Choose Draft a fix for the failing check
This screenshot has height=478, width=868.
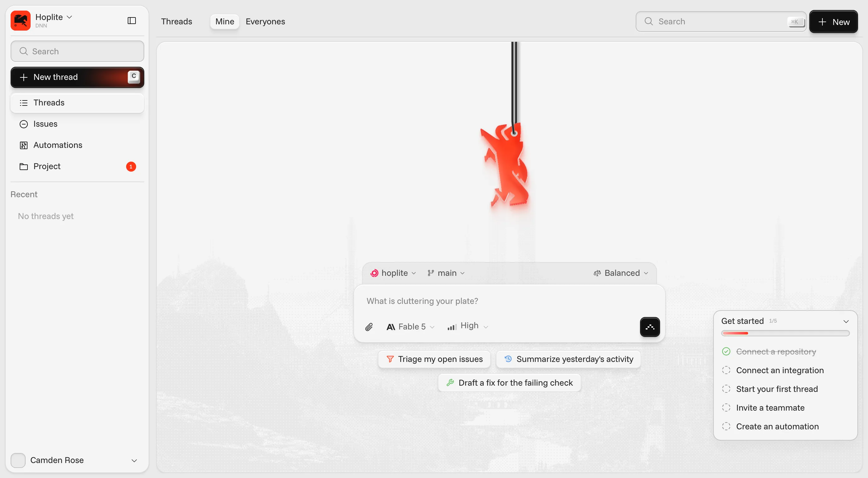click(509, 383)
